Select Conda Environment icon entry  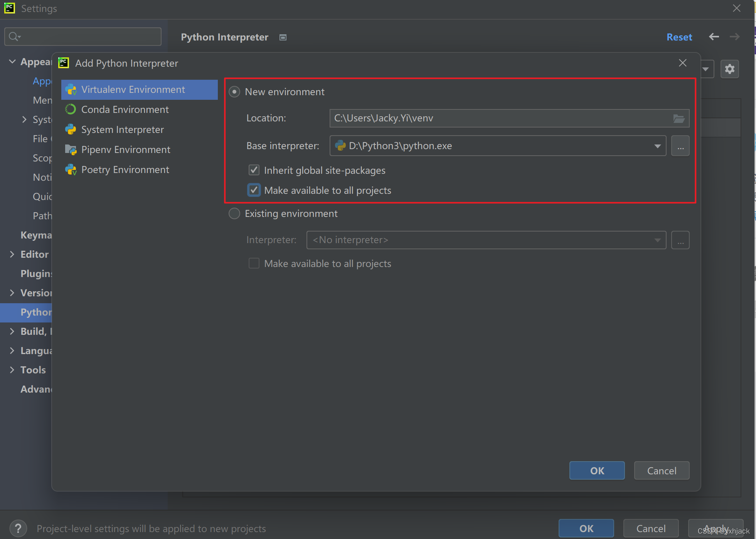71,109
